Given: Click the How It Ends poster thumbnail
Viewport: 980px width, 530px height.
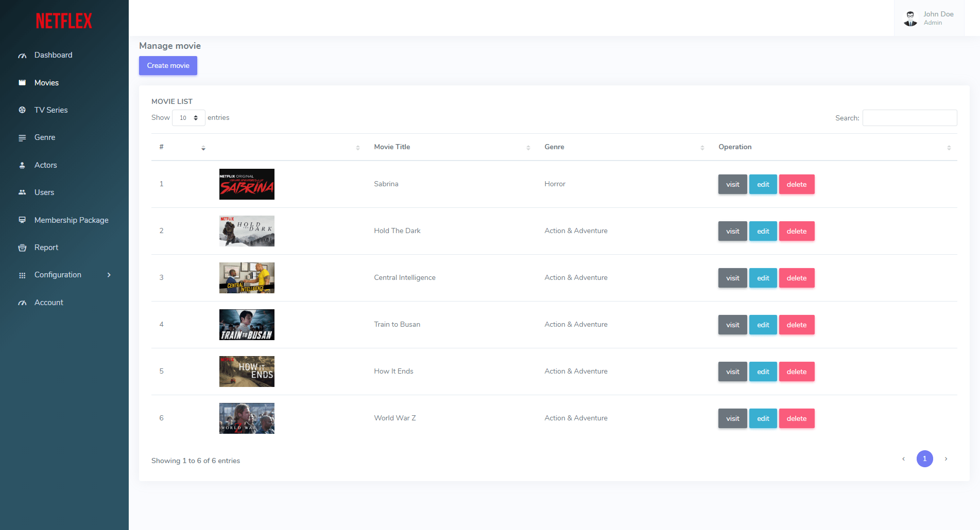Looking at the screenshot, I should pyautogui.click(x=247, y=372).
